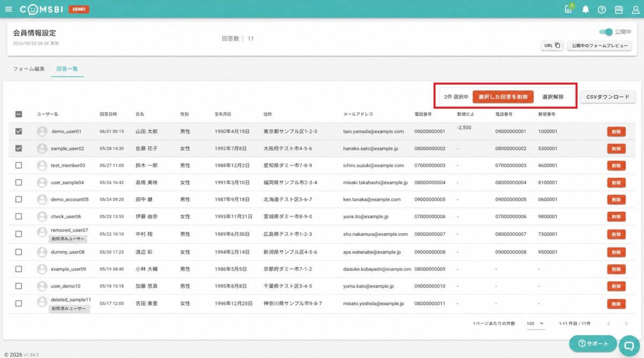Screen dimensions: 644x358
Task: Open the notifications bell
Action: [586, 10]
